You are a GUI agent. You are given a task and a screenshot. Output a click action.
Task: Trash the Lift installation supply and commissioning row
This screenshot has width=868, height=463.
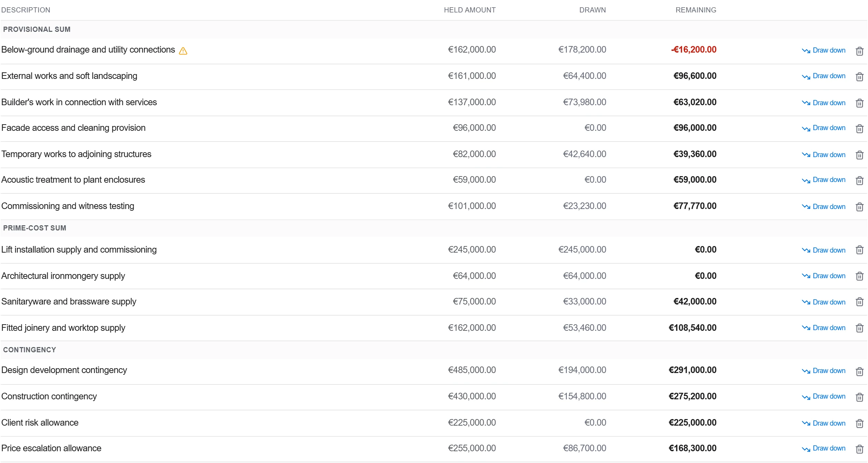[x=859, y=250]
